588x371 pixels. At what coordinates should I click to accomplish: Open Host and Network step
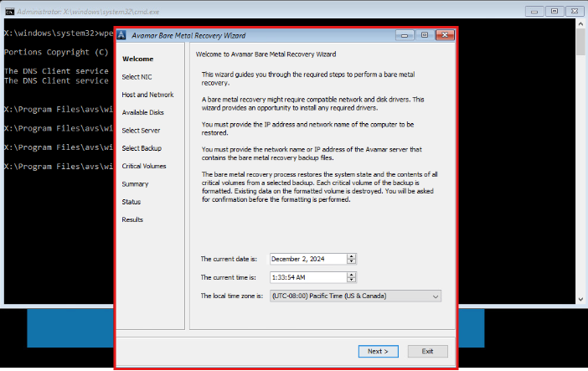pyautogui.click(x=147, y=95)
